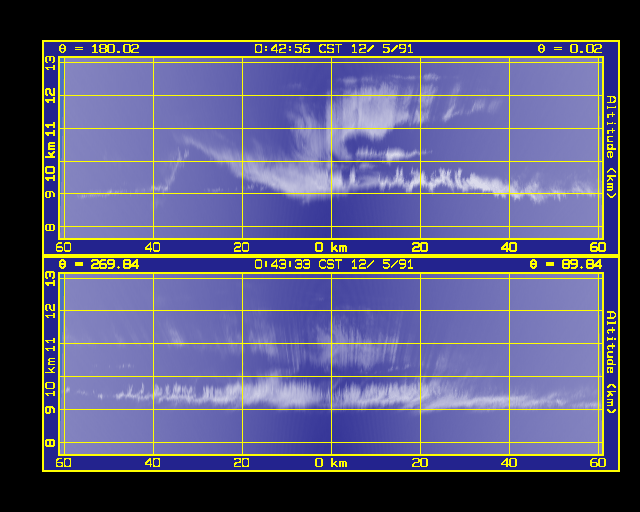Click the 'θ = 89.84' angle label
640x512 pixels.
[566, 265]
